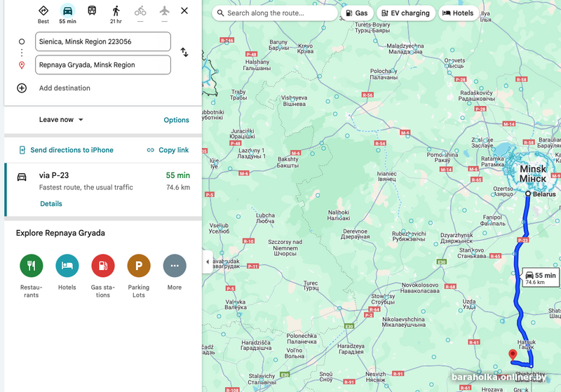Click the Halshany town label
This screenshot has width=561, height=392.
[x=257, y=65]
